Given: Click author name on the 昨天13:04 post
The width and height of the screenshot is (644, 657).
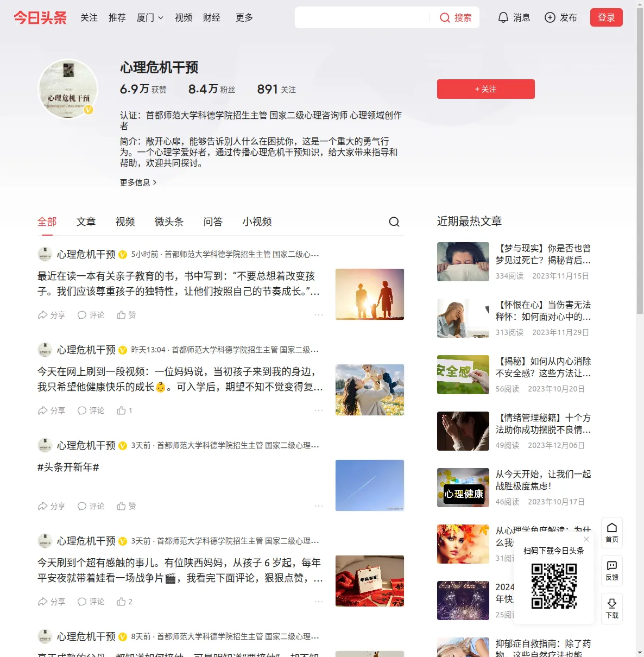Looking at the screenshot, I should (x=86, y=350).
